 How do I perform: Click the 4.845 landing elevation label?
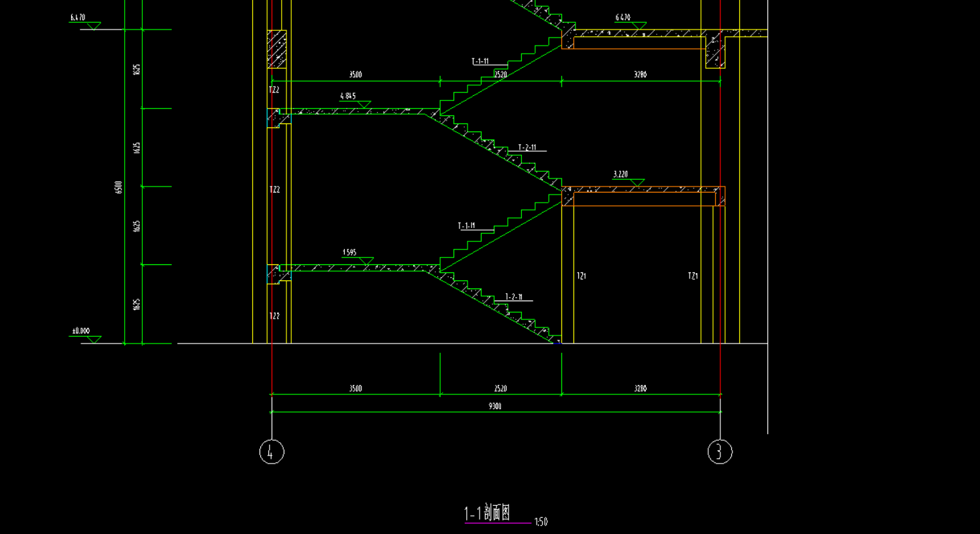(x=348, y=97)
